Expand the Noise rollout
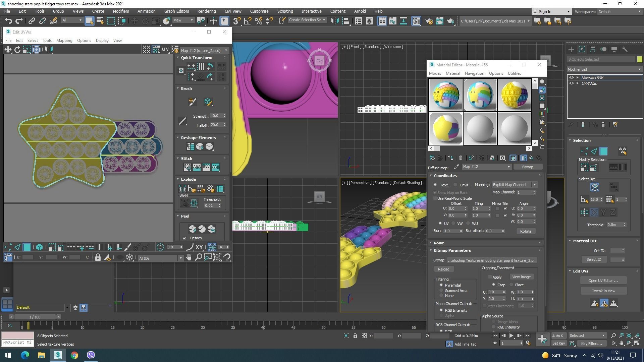 click(438, 243)
